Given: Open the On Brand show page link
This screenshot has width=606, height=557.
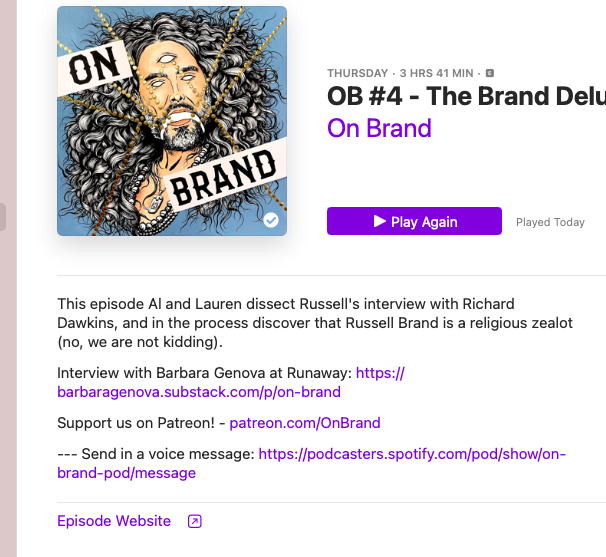Looking at the screenshot, I should tap(379, 128).
